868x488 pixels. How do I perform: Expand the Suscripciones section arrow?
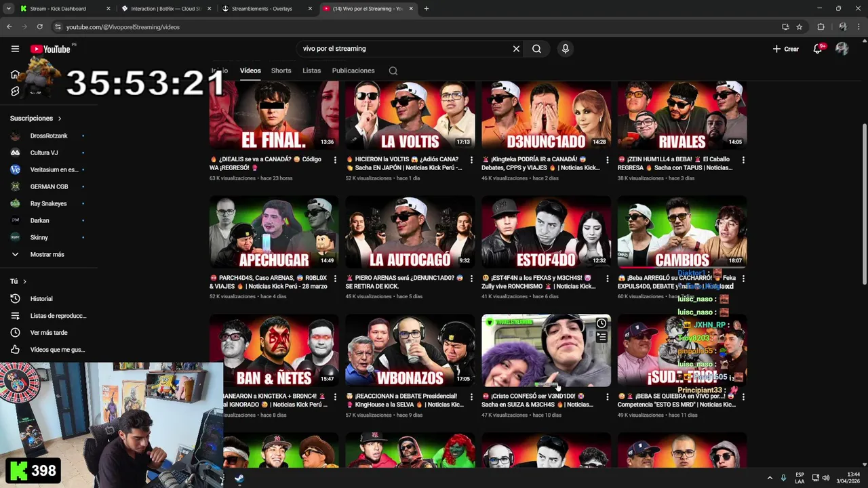[x=60, y=119]
